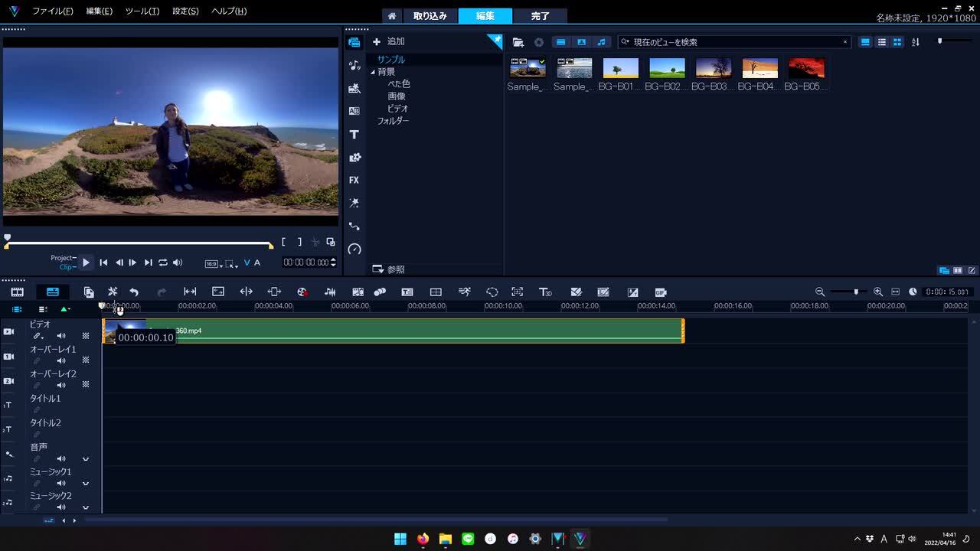The width and height of the screenshot is (980, 551).
Task: Open the green track add dropdown
Action: (65, 309)
